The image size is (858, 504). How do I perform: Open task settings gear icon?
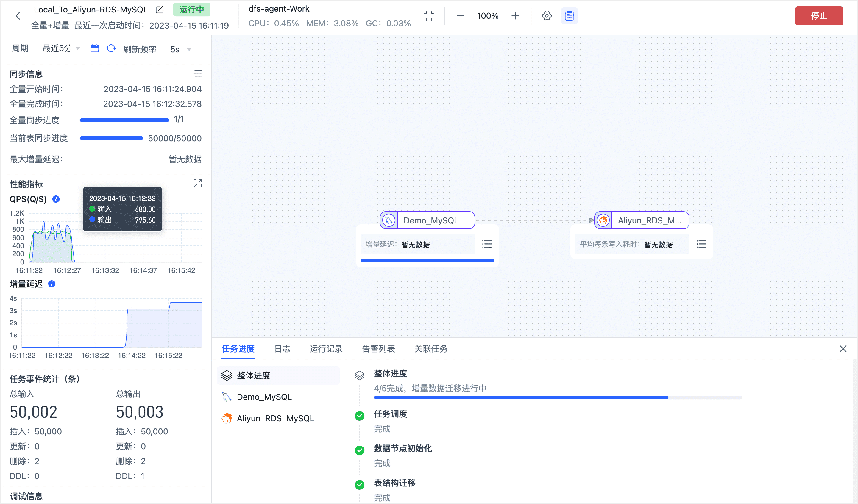547,16
